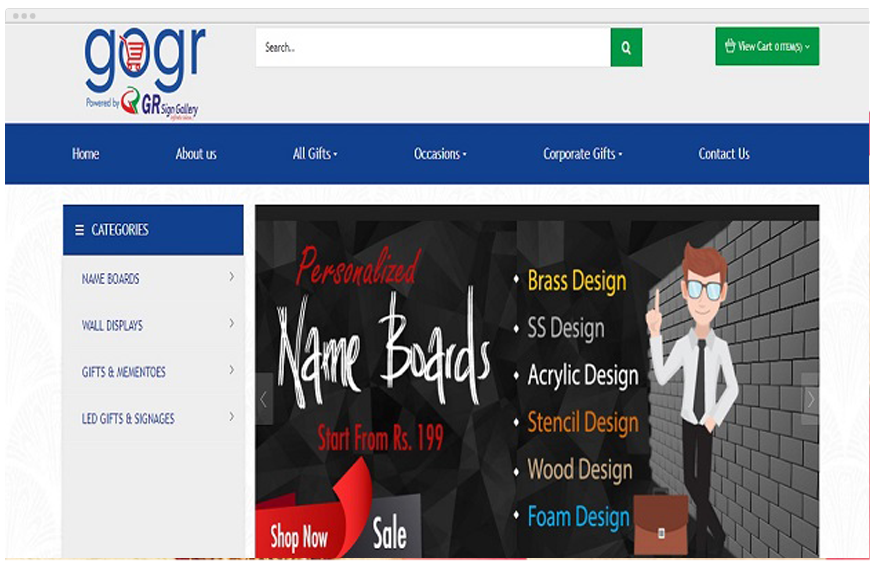Open the Corporate Gifts dropdown menu

[582, 154]
